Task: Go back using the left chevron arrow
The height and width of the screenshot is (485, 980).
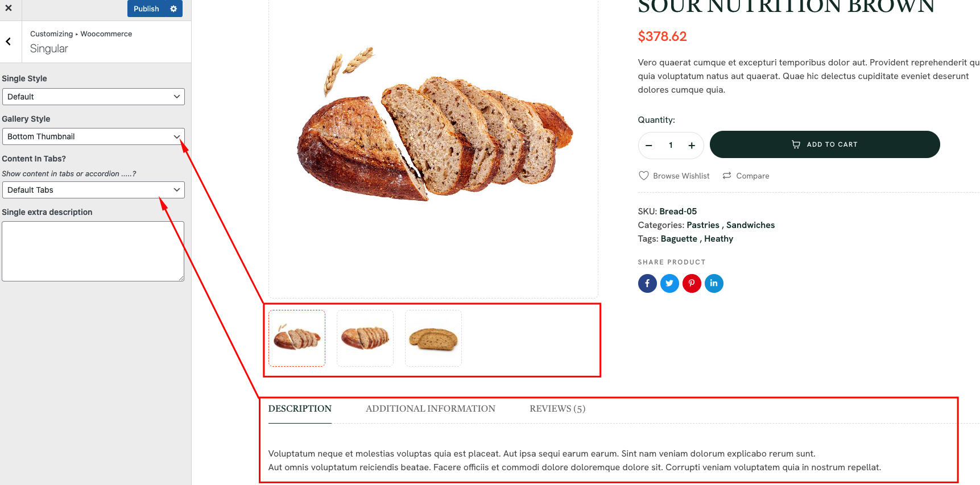Action: click(x=9, y=42)
